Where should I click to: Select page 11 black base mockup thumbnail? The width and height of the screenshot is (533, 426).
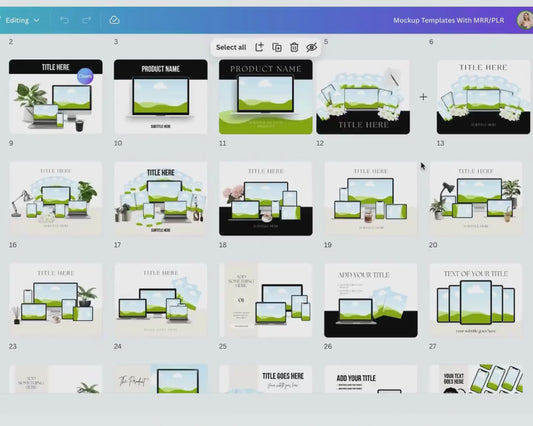[266, 199]
